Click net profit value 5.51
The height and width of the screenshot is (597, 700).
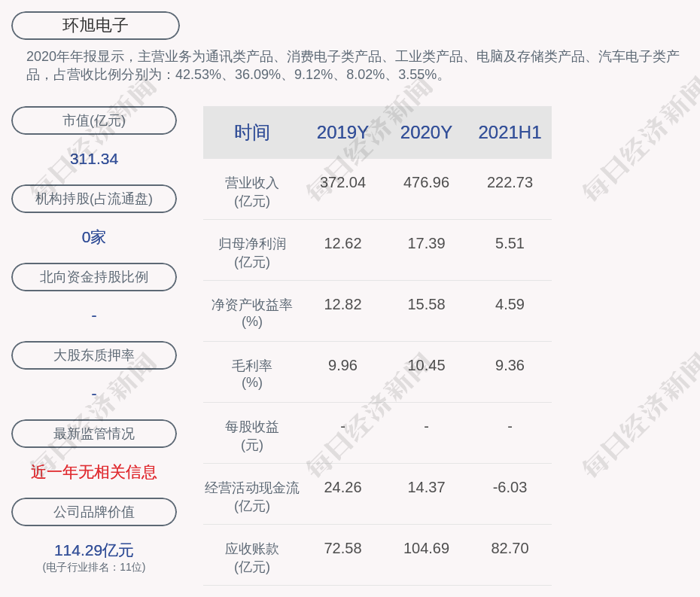510,243
